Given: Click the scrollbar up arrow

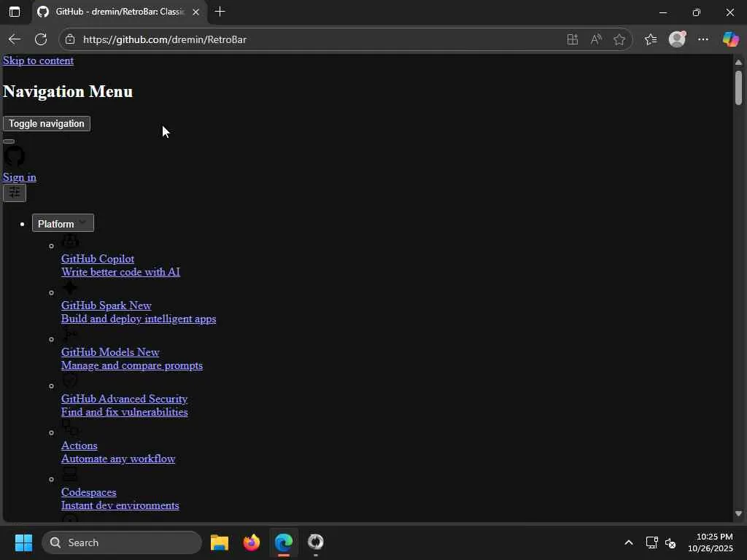Looking at the screenshot, I should click(738, 63).
